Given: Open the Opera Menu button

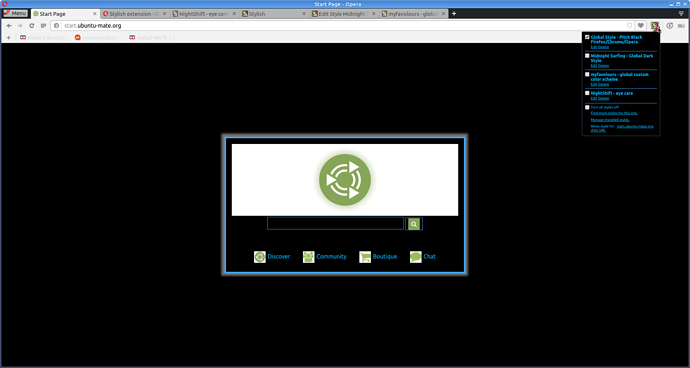Looking at the screenshot, I should (x=15, y=13).
